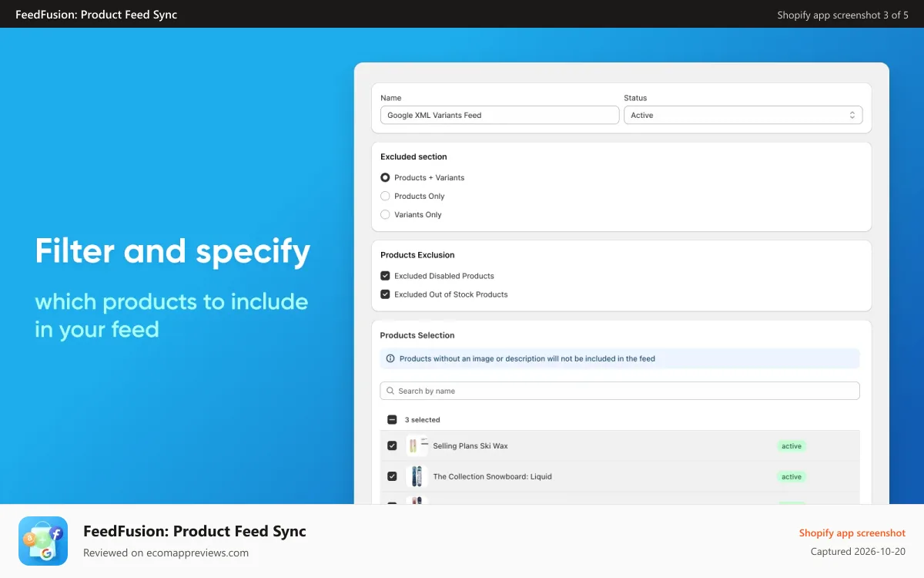Uncheck The Collection Snowboard: Liquid checkbox
924x578 pixels.
pos(392,476)
